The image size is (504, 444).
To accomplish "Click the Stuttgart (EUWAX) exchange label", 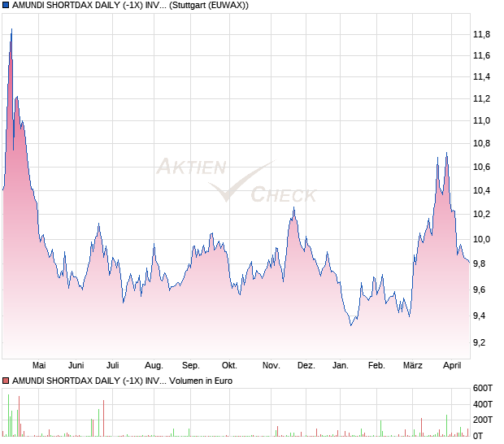I will (x=209, y=6).
